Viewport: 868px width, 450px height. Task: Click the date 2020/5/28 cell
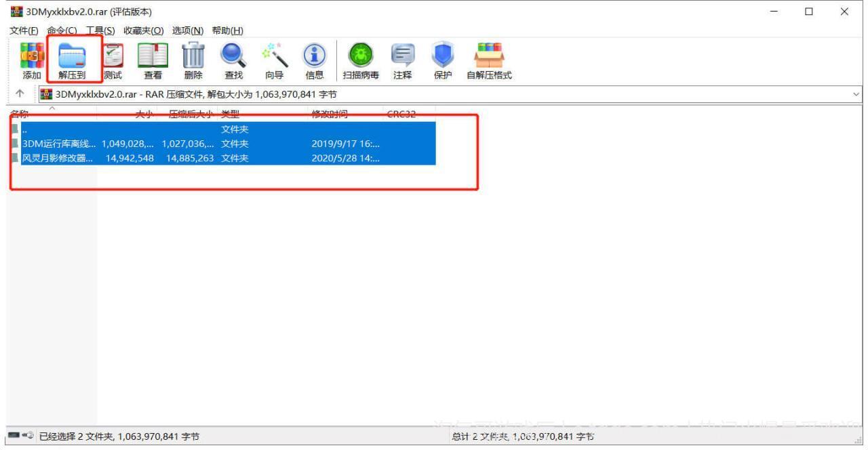tap(346, 158)
